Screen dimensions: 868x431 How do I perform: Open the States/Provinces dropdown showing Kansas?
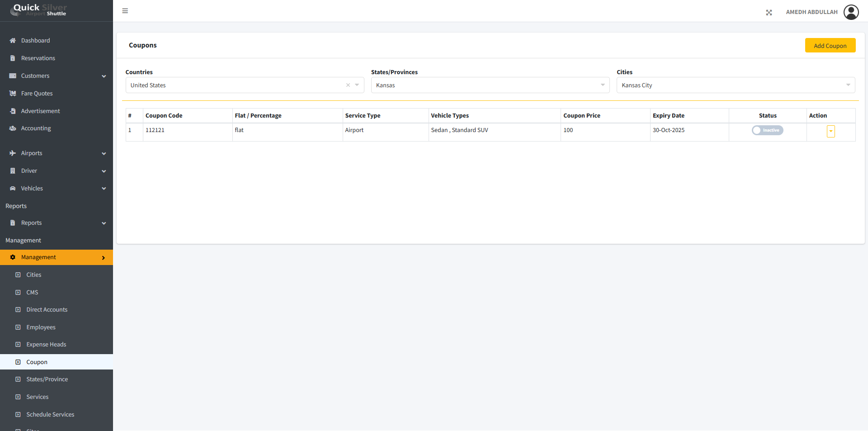[490, 85]
